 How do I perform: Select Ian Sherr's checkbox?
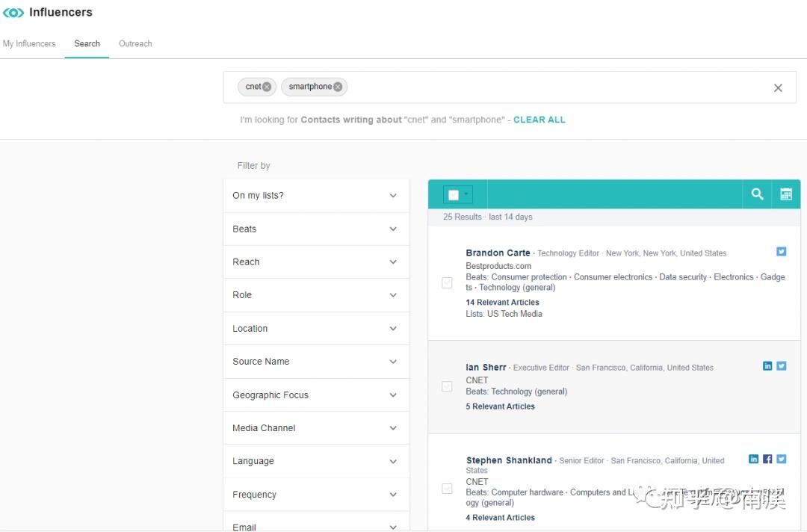(x=447, y=386)
